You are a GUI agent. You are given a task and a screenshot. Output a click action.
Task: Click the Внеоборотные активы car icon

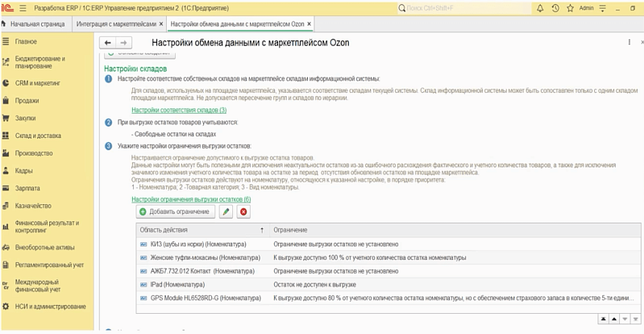pos(6,248)
